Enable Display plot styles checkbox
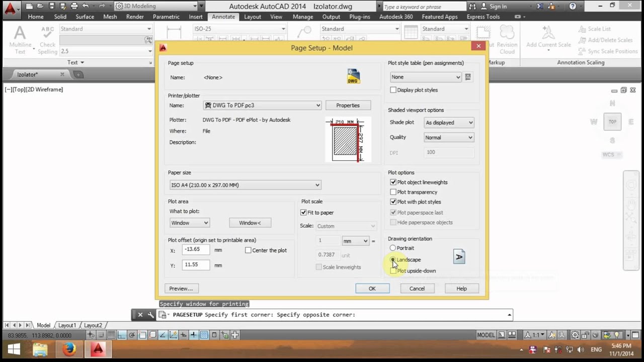The height and width of the screenshot is (362, 644). (x=393, y=90)
